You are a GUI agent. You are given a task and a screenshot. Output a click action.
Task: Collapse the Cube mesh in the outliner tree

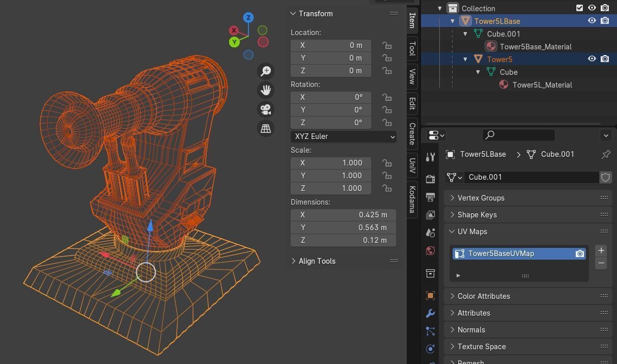pos(478,72)
